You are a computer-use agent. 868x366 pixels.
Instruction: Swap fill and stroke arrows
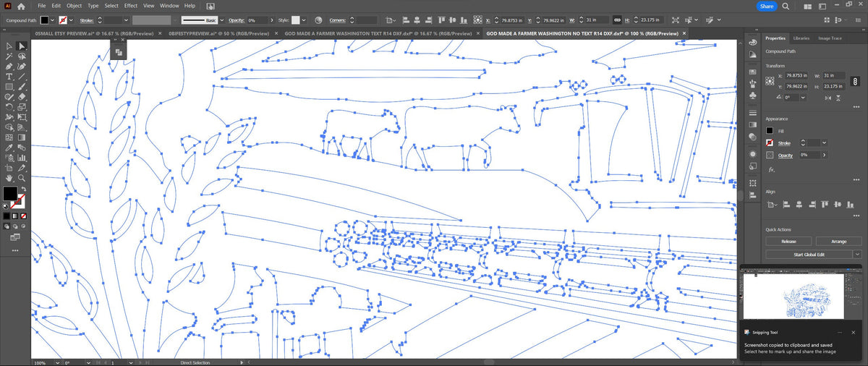(x=24, y=189)
